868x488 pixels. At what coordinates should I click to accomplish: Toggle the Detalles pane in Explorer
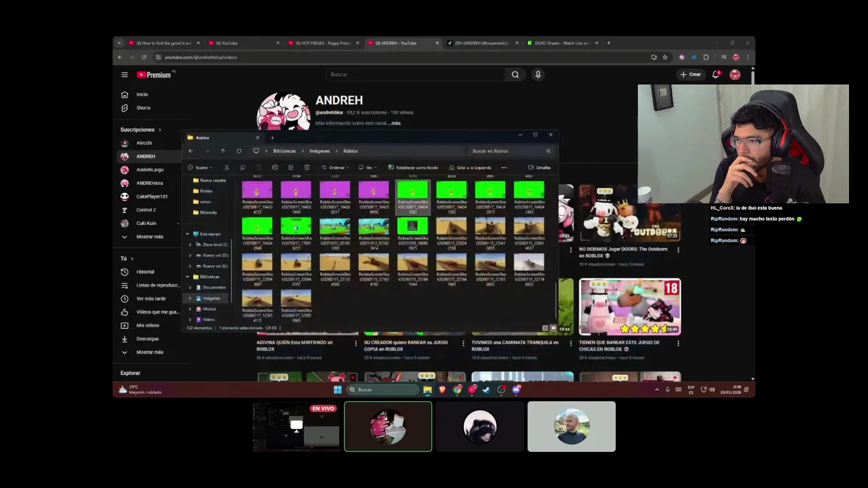tap(540, 167)
